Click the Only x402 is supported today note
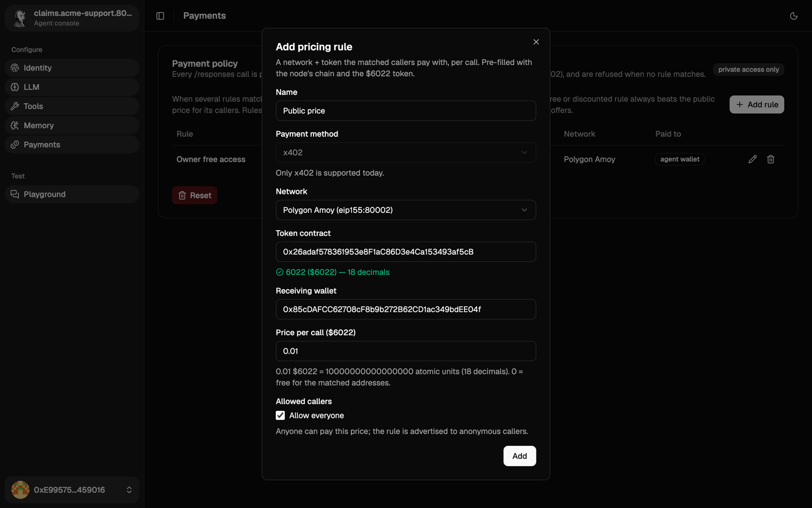The width and height of the screenshot is (812, 508). coord(330,173)
